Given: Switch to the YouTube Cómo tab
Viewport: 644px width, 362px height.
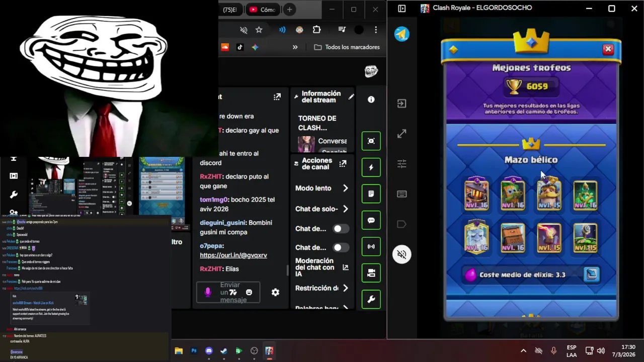Looking at the screenshot, I should coord(262,10).
